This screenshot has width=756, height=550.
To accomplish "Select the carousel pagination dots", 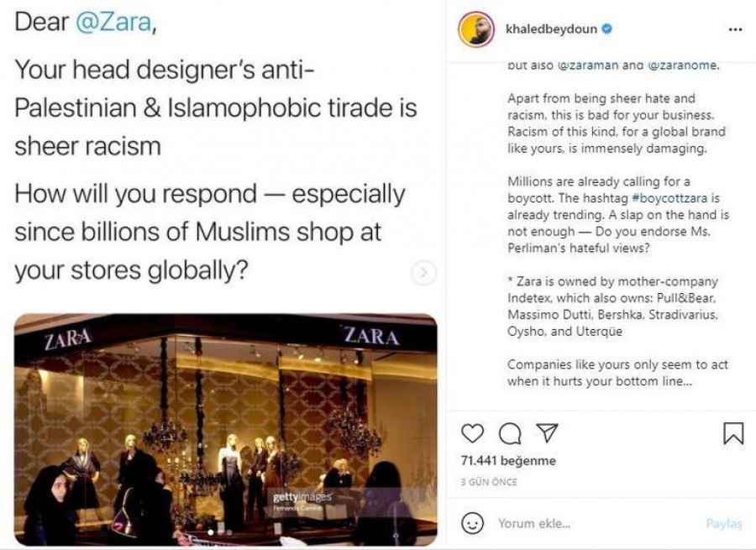I will 219,532.
